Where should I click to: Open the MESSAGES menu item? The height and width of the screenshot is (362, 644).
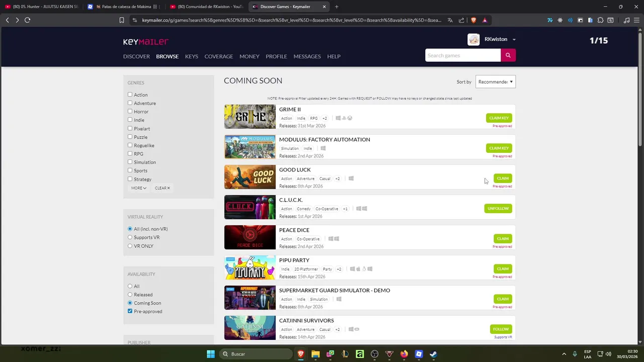307,56
